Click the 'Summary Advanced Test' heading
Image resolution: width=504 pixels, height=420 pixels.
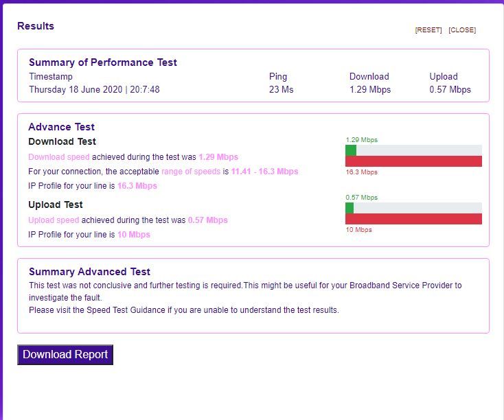point(89,272)
